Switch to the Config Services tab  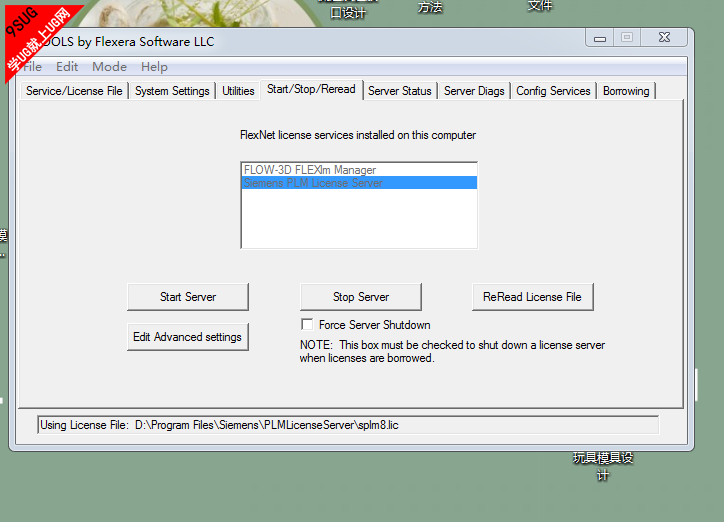click(553, 91)
